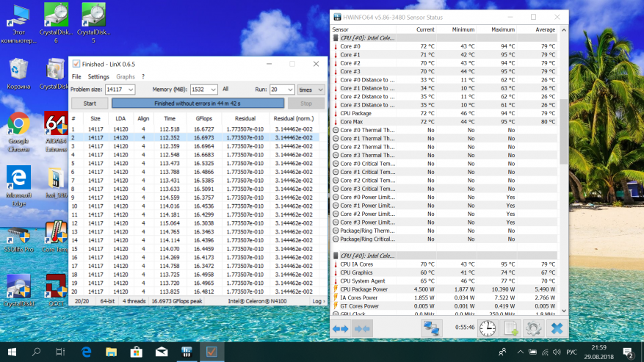Viewport: 644px width, 362px height.
Task: Click HWiNFO clock reset timer icon
Action: pyautogui.click(x=488, y=328)
